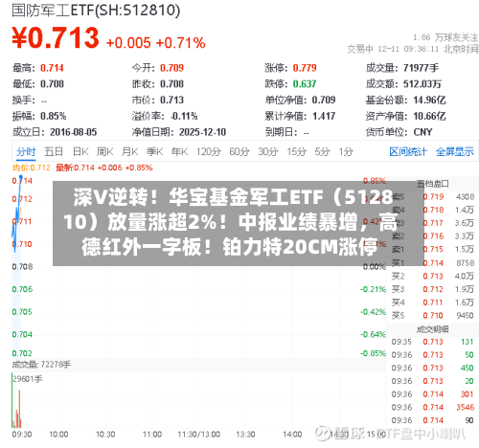Click 跌停 value 0.637

pos(305,84)
